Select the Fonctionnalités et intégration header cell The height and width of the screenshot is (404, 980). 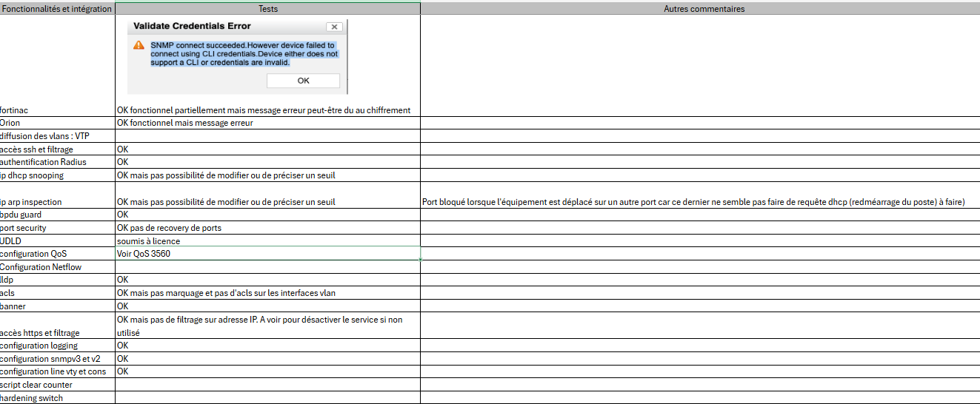click(57, 9)
